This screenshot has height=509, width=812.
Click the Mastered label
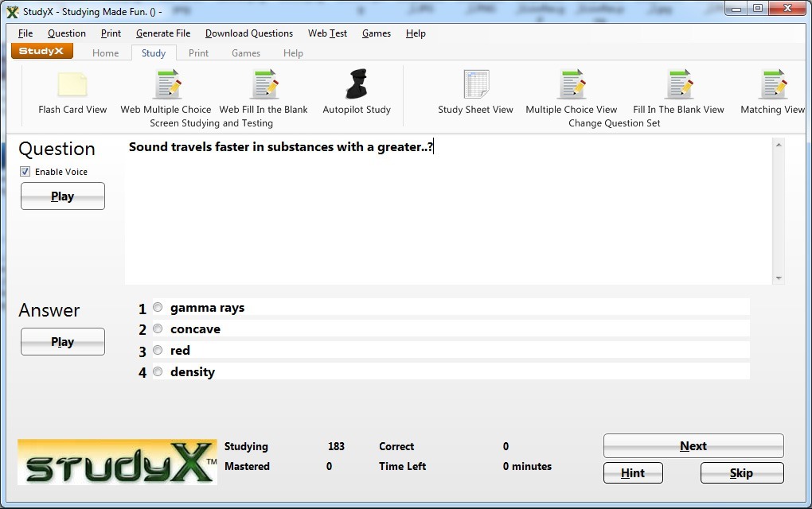247,466
